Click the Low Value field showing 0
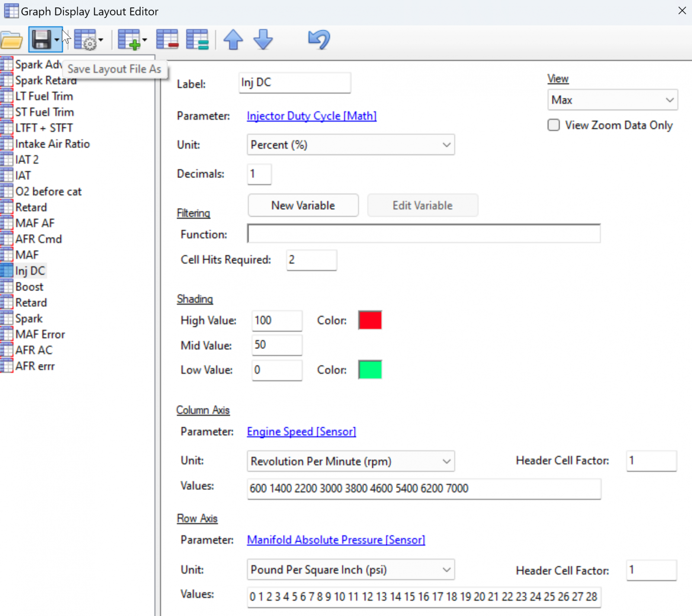The image size is (692, 616). coord(277,370)
